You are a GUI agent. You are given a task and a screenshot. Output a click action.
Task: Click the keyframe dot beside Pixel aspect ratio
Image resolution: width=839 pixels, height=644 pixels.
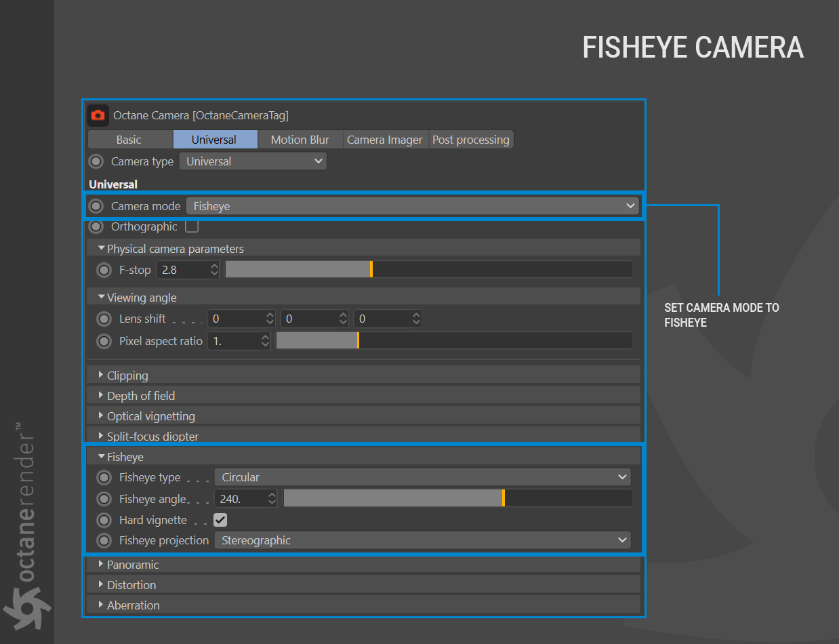coord(104,341)
